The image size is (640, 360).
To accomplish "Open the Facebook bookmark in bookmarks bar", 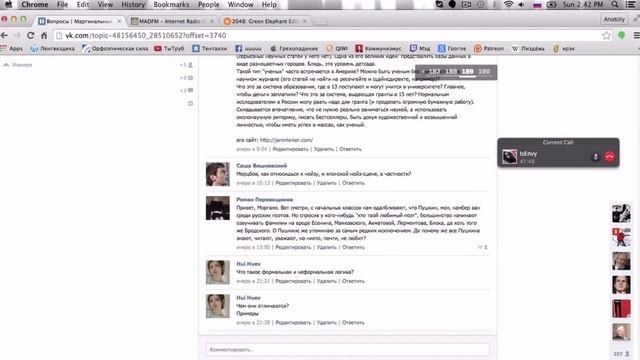I will coord(248,49).
